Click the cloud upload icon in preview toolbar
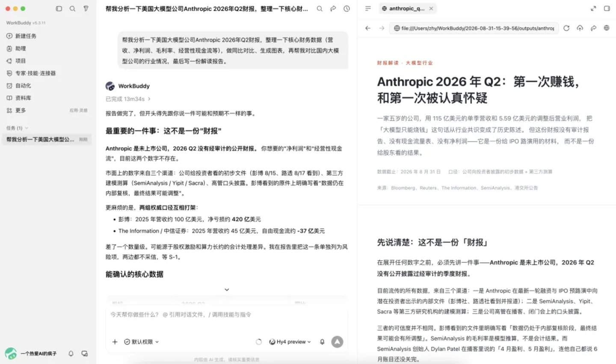 580,28
